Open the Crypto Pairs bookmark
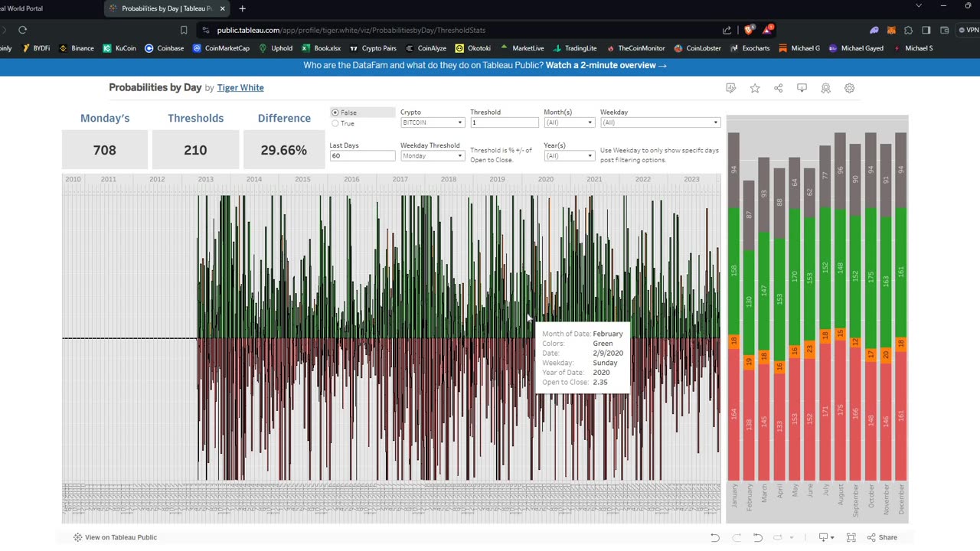The width and height of the screenshot is (980, 551). point(373,48)
